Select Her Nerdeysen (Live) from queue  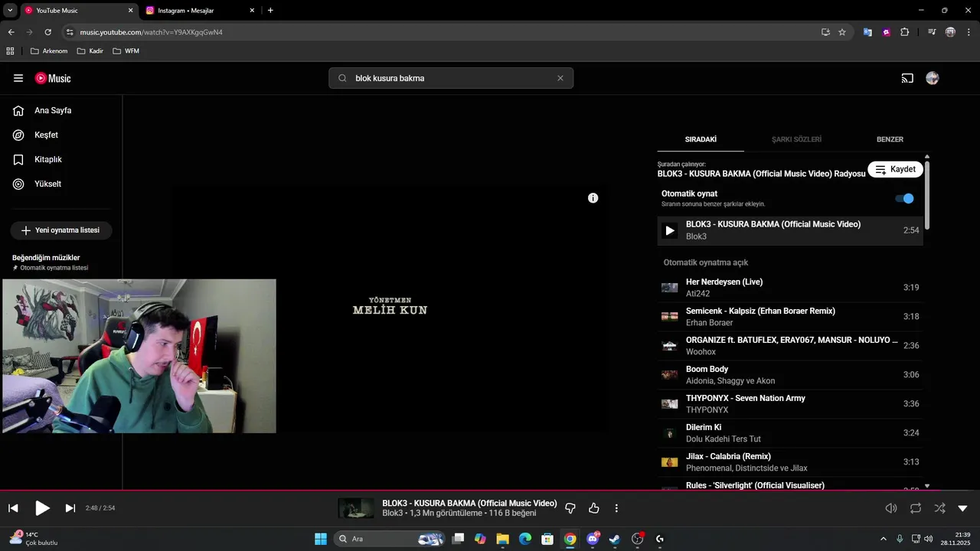click(x=790, y=288)
